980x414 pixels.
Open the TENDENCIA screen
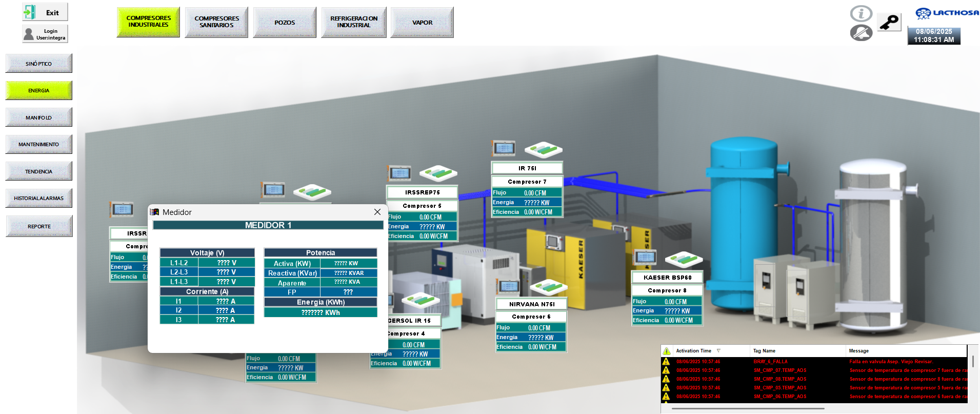(39, 171)
